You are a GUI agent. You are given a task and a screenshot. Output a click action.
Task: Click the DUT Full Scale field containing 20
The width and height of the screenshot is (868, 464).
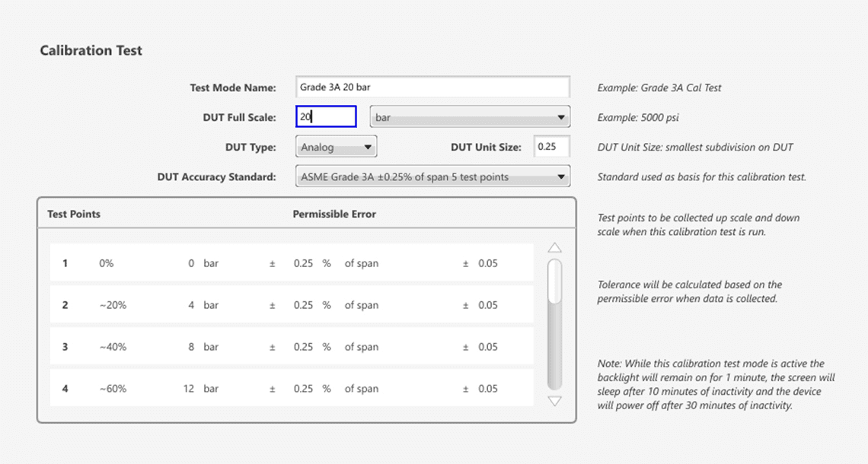click(x=326, y=115)
